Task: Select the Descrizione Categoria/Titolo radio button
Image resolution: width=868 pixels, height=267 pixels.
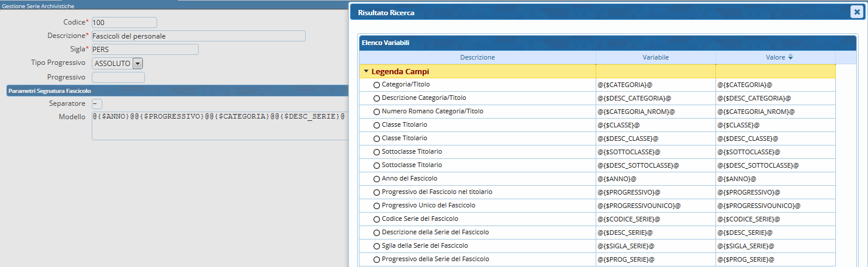Action: (x=376, y=98)
